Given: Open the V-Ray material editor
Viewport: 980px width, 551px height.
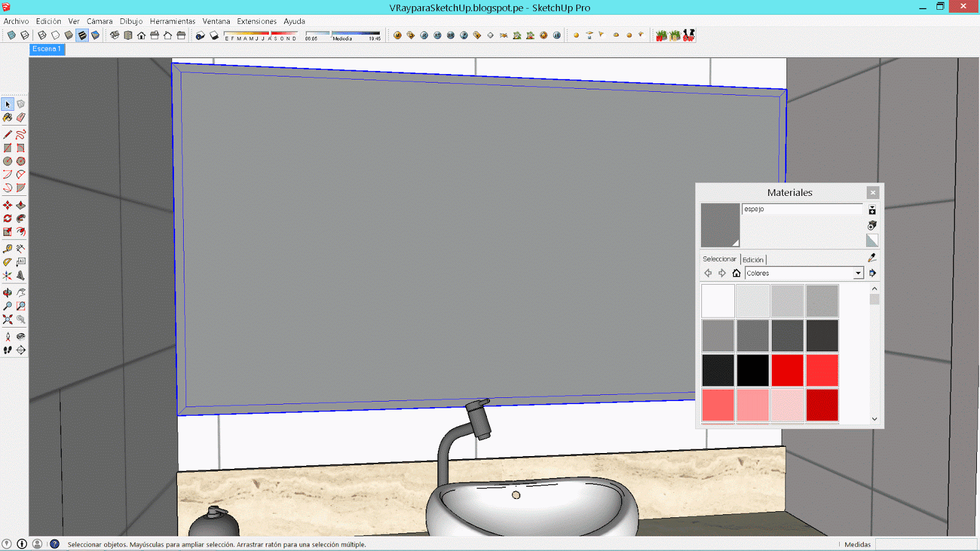Looking at the screenshot, I should [398, 35].
